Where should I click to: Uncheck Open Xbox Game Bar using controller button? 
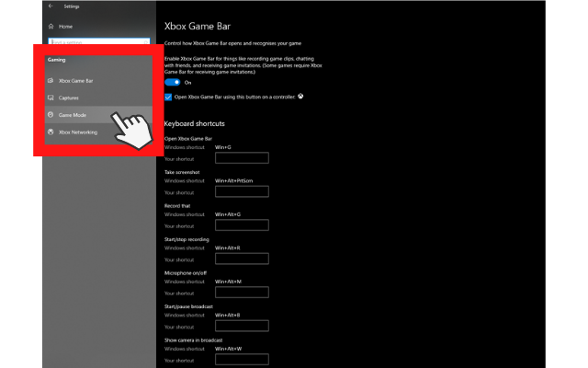click(168, 97)
